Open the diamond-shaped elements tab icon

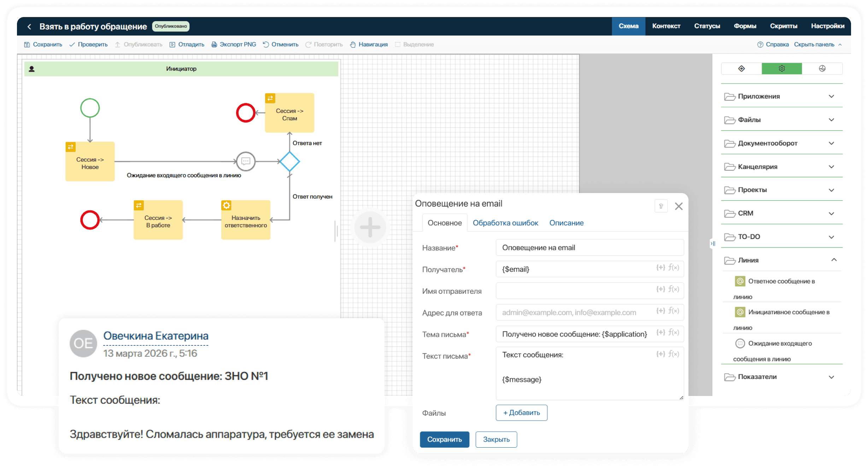coord(741,69)
